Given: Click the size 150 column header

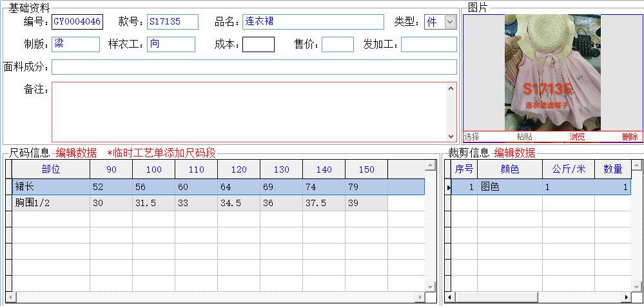Looking at the screenshot, I should [366, 169].
